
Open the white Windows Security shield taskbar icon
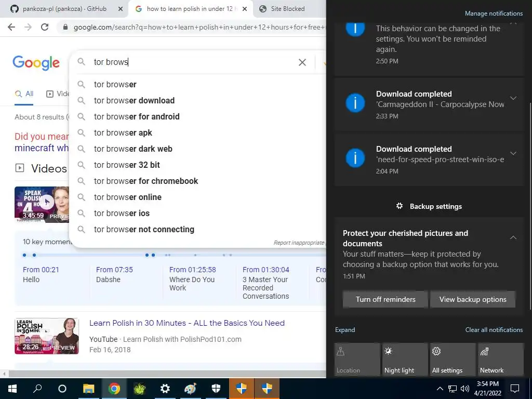[216, 389]
